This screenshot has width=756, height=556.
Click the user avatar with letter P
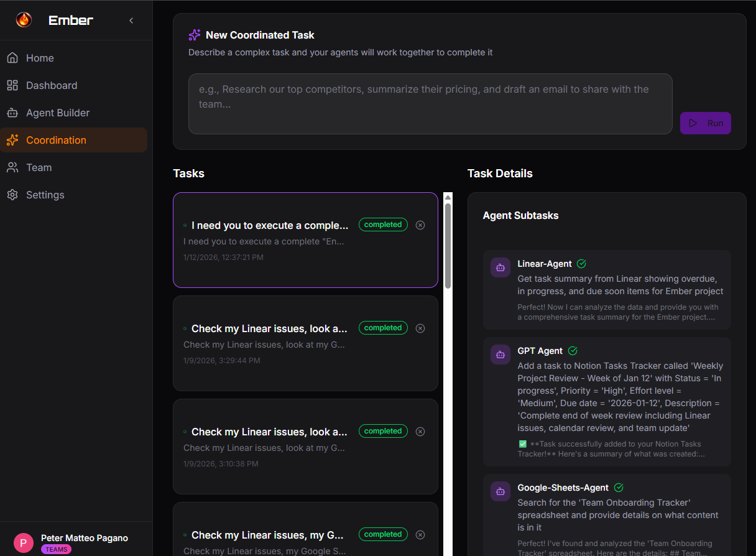pyautogui.click(x=24, y=543)
